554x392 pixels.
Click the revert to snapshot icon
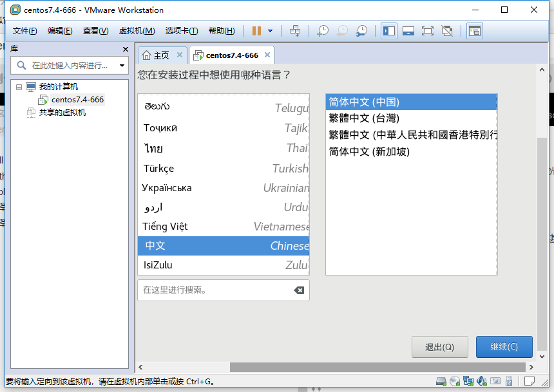(x=341, y=31)
